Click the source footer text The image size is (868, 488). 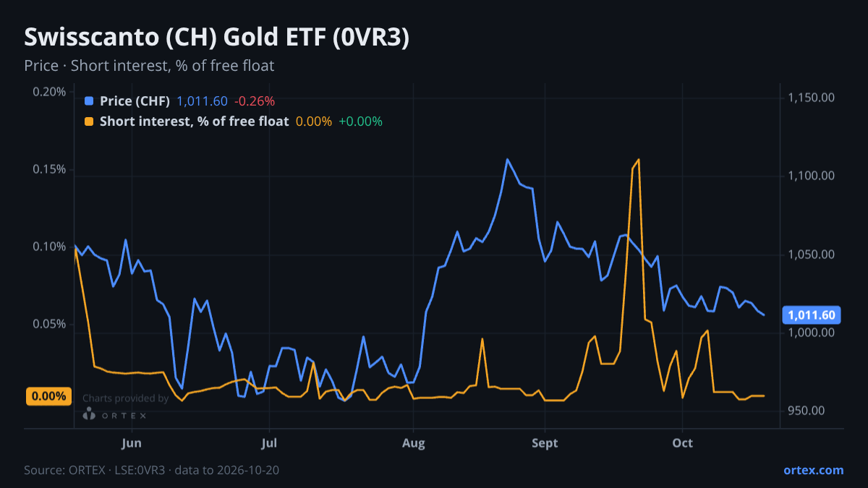point(151,470)
